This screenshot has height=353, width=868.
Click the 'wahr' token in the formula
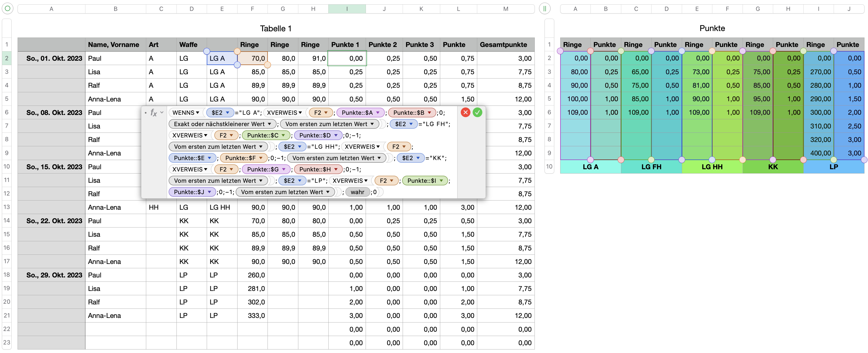tap(357, 192)
